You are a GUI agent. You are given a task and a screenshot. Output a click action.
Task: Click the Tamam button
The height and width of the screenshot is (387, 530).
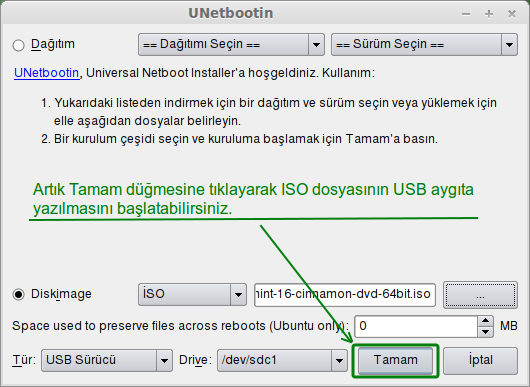395,360
